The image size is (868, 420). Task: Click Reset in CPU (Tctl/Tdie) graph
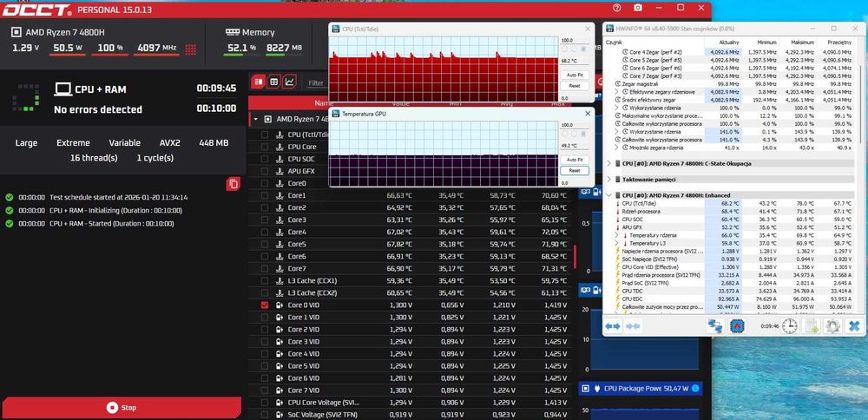point(574,86)
